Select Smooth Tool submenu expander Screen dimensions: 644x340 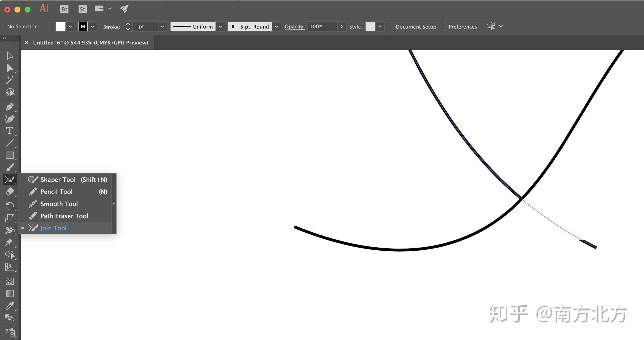click(113, 204)
